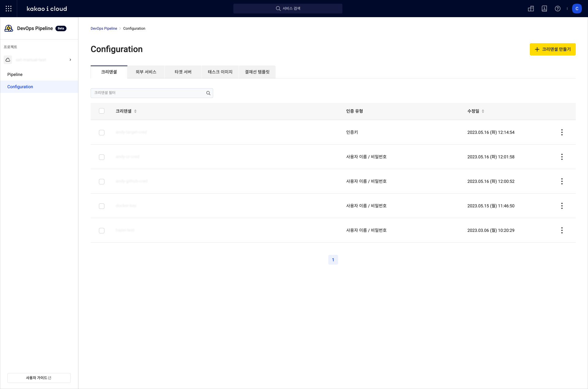The image size is (588, 389).
Task: Click the date 2023.05.15 (월) 11:46:50
Action: 491,206
